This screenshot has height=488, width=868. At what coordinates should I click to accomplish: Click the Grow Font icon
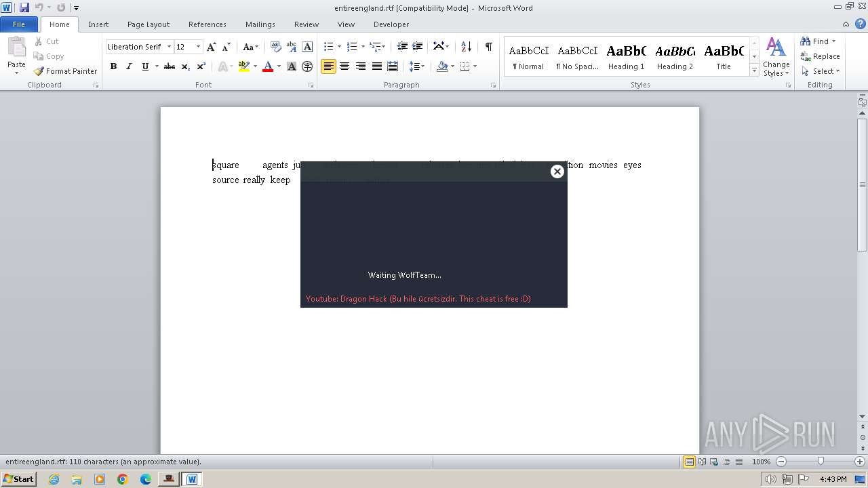click(x=212, y=47)
